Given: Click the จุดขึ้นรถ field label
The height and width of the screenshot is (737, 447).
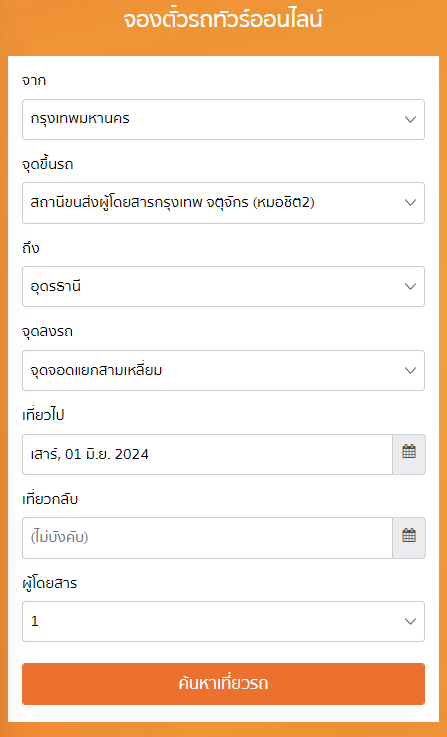Looking at the screenshot, I should 47,165.
